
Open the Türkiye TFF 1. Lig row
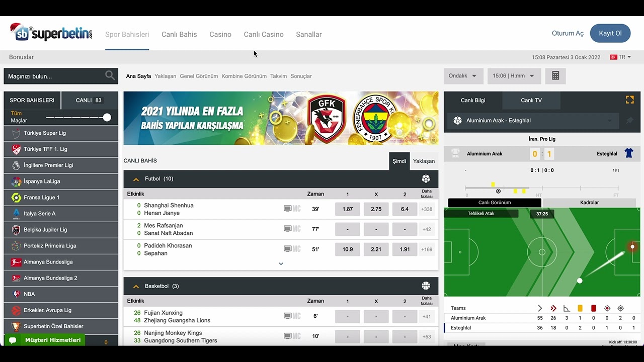(x=61, y=149)
